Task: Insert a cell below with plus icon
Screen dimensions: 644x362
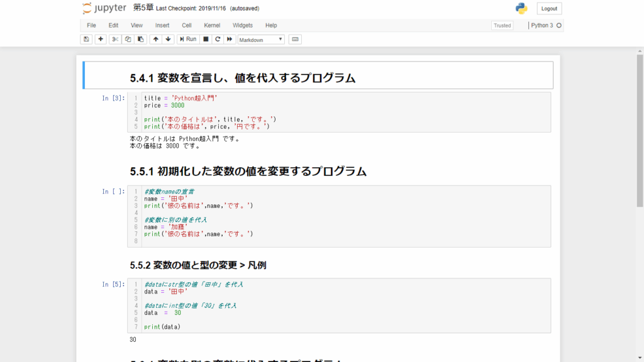Action: coord(101,39)
